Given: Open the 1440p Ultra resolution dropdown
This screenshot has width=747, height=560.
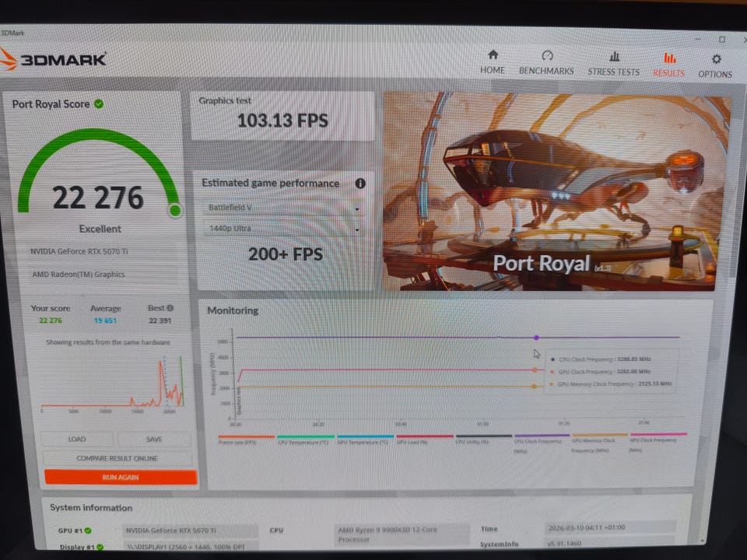Looking at the screenshot, I should click(284, 229).
